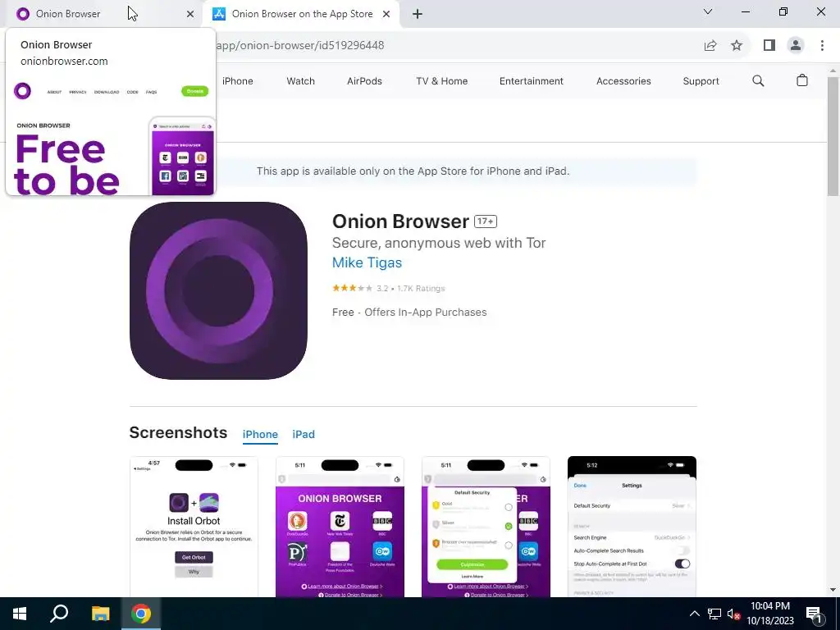The height and width of the screenshot is (630, 840).
Task: Open the Default Security screenshot thumbnail
Action: pos(486,527)
